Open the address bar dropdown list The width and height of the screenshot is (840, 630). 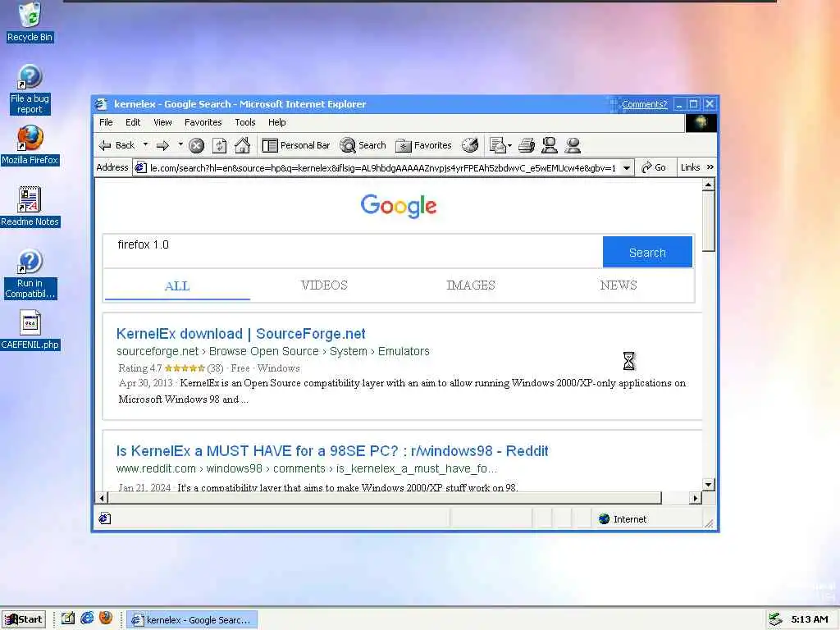[x=626, y=167]
